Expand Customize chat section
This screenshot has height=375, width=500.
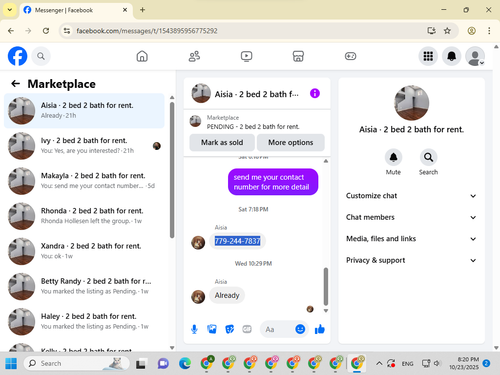[x=411, y=196]
